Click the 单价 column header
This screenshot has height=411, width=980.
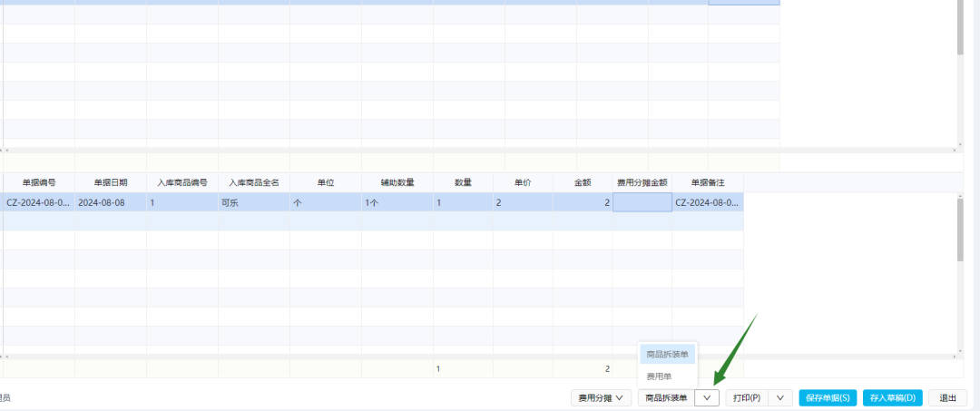523,183
